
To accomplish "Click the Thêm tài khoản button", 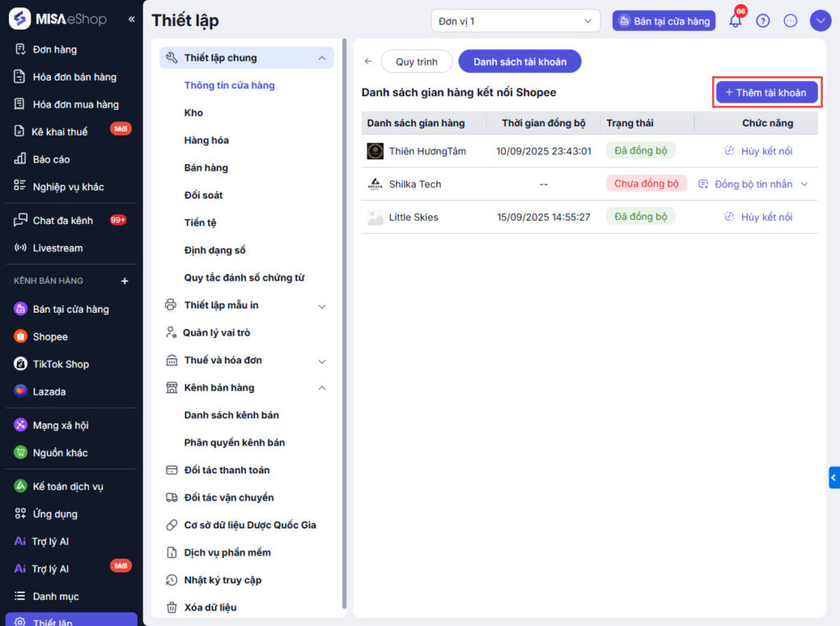I will pyautogui.click(x=766, y=93).
